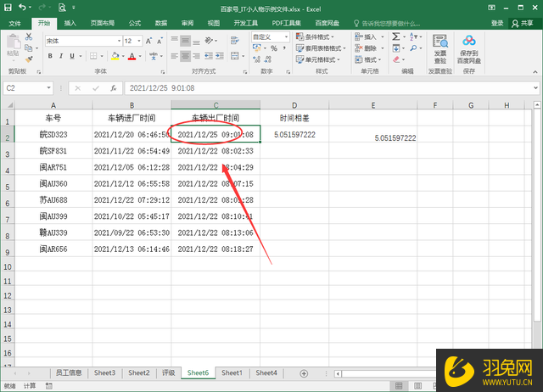Switch to the 插入 ribbon tab
Screen dimensions: 543x392
(70, 23)
